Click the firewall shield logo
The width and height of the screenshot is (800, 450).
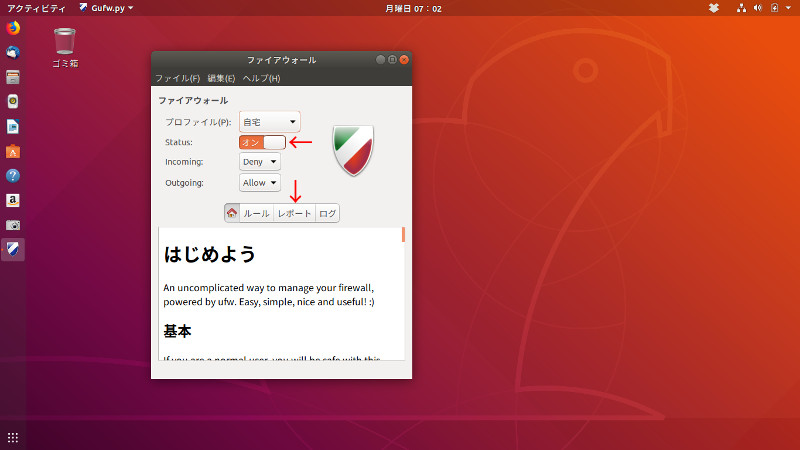pyautogui.click(x=353, y=150)
